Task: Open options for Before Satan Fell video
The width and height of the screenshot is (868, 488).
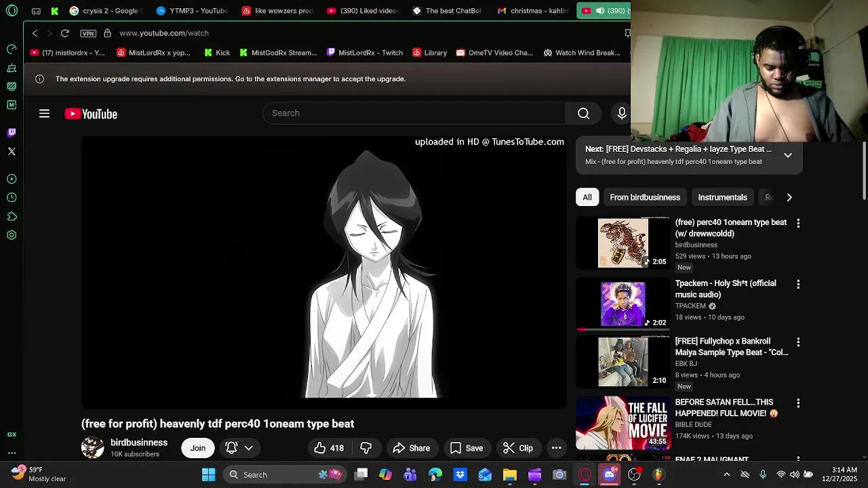Action: click(x=798, y=403)
